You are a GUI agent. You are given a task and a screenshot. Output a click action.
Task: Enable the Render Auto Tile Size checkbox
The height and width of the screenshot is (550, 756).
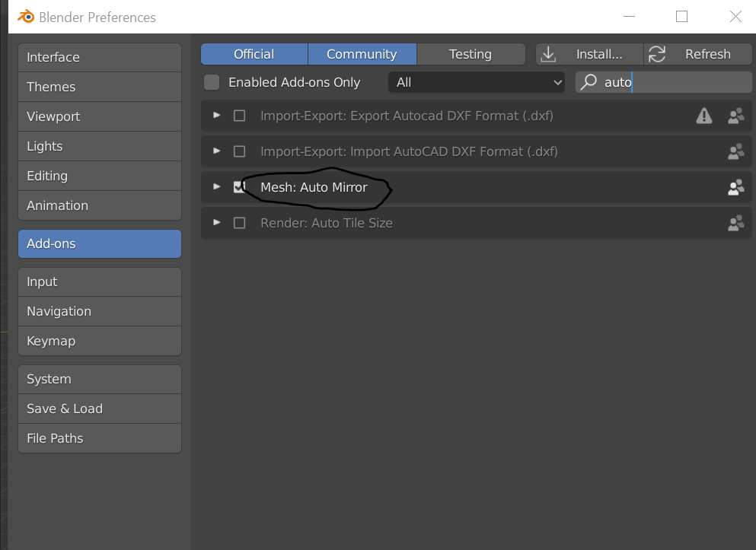point(239,223)
